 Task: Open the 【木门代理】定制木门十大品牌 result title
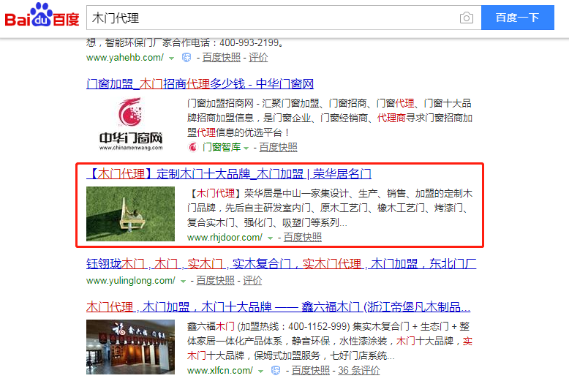click(229, 174)
